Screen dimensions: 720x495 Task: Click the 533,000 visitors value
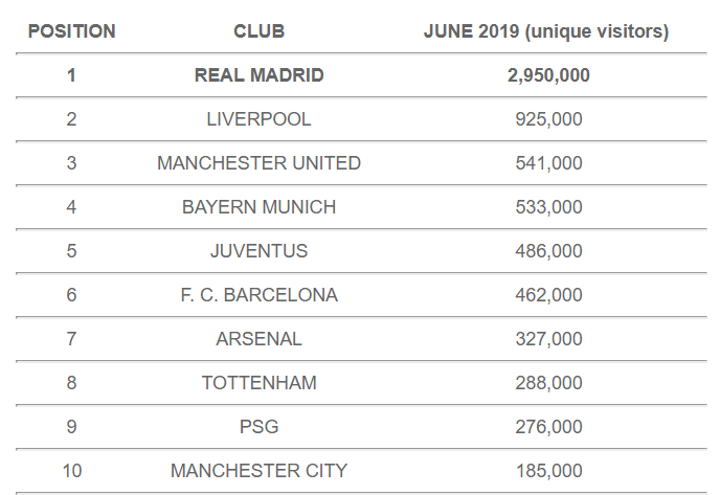coord(547,207)
